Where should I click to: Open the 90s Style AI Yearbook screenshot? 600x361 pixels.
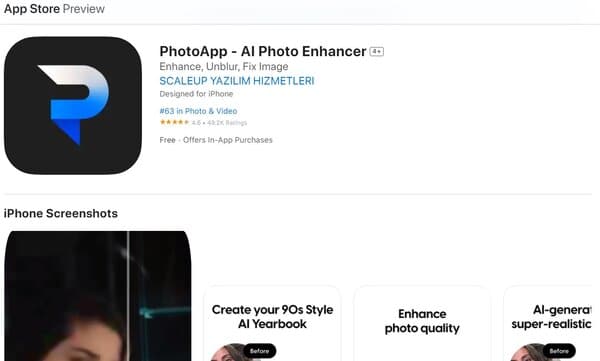pos(272,323)
